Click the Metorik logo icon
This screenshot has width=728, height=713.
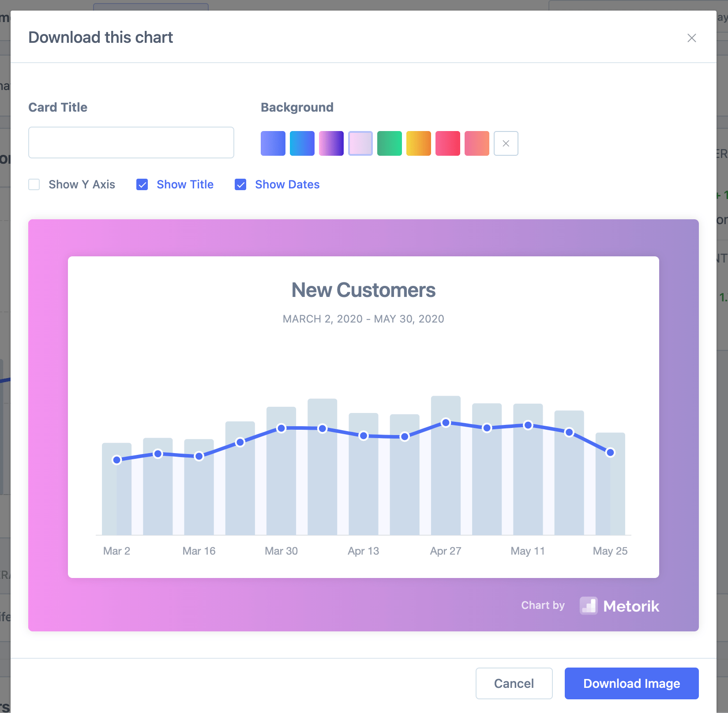[588, 606]
